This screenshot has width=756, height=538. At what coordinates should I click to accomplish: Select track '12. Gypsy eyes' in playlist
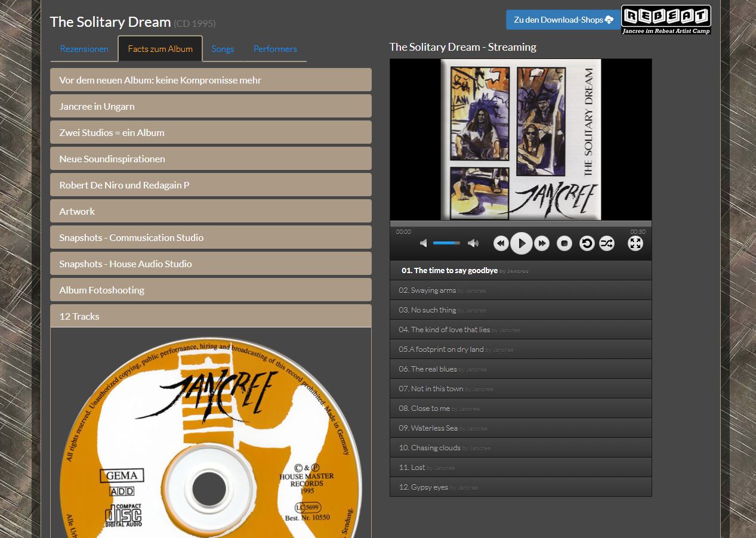point(424,487)
